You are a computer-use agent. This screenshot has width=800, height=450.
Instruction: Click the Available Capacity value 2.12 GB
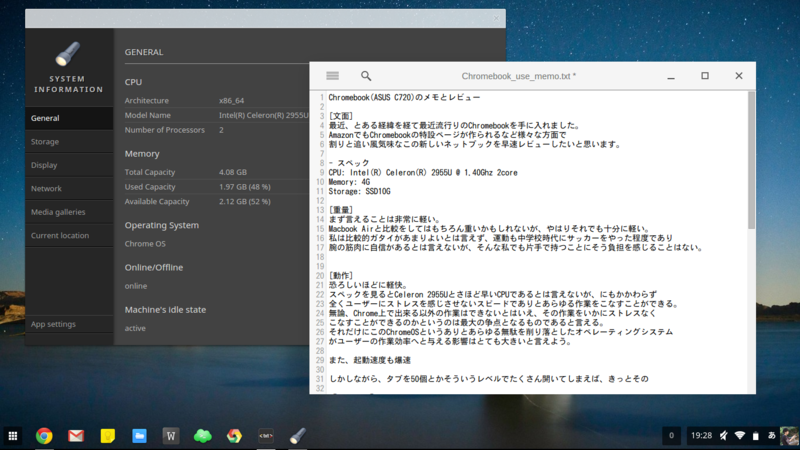245,202
